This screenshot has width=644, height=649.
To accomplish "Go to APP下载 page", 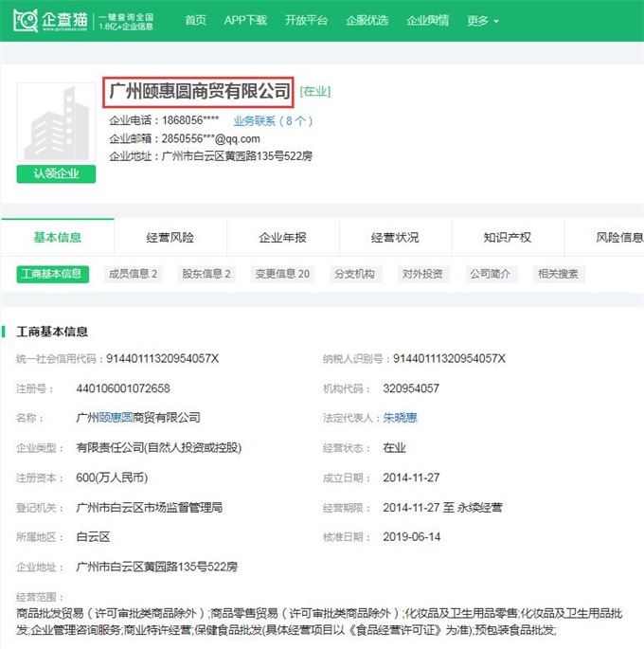I will coord(245,20).
